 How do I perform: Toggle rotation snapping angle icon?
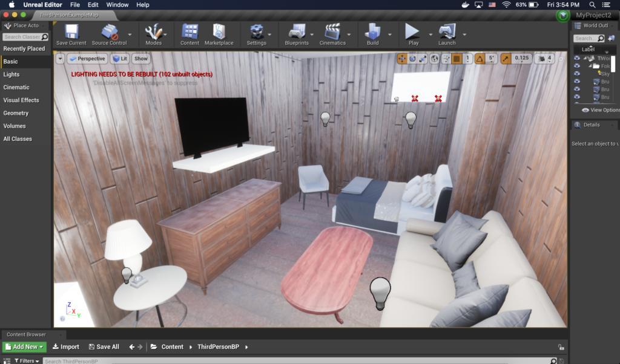(480, 59)
